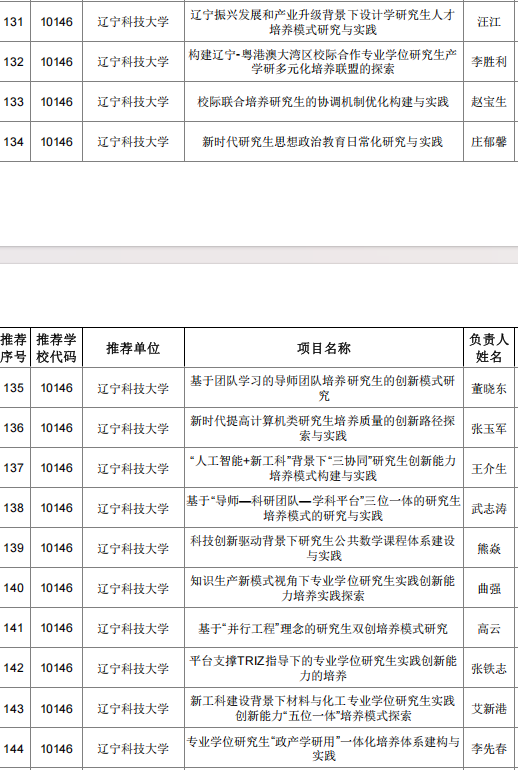Click name 张玉军 in row 136
Image resolution: width=518 pixels, height=770 pixels.
pyautogui.click(x=489, y=429)
